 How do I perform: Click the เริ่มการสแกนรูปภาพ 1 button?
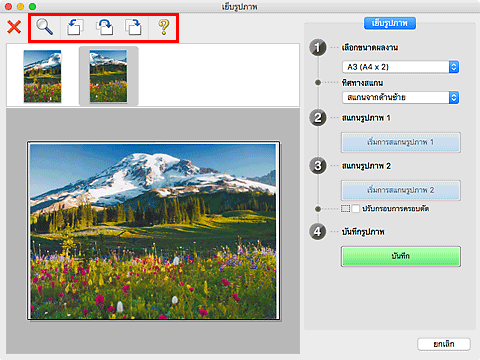pos(401,143)
